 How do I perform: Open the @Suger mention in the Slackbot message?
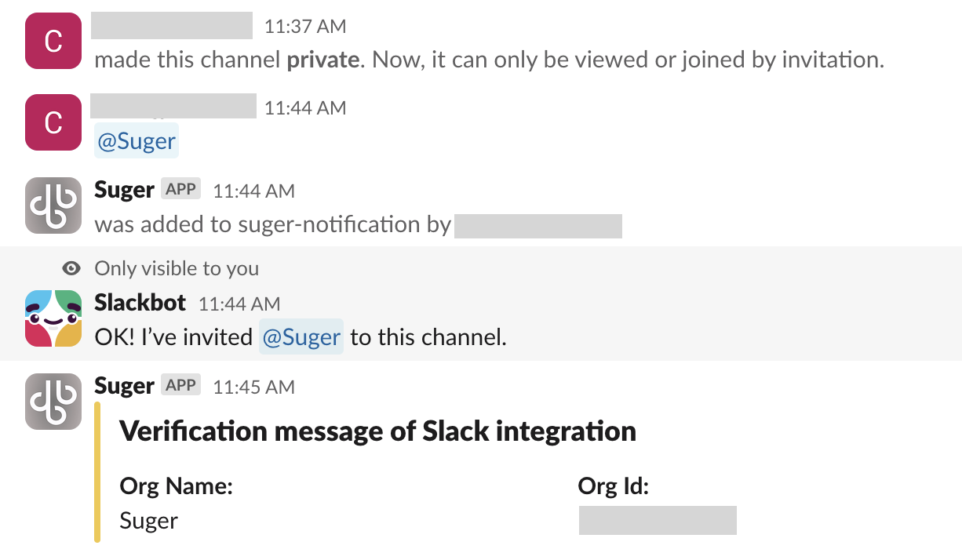(301, 337)
